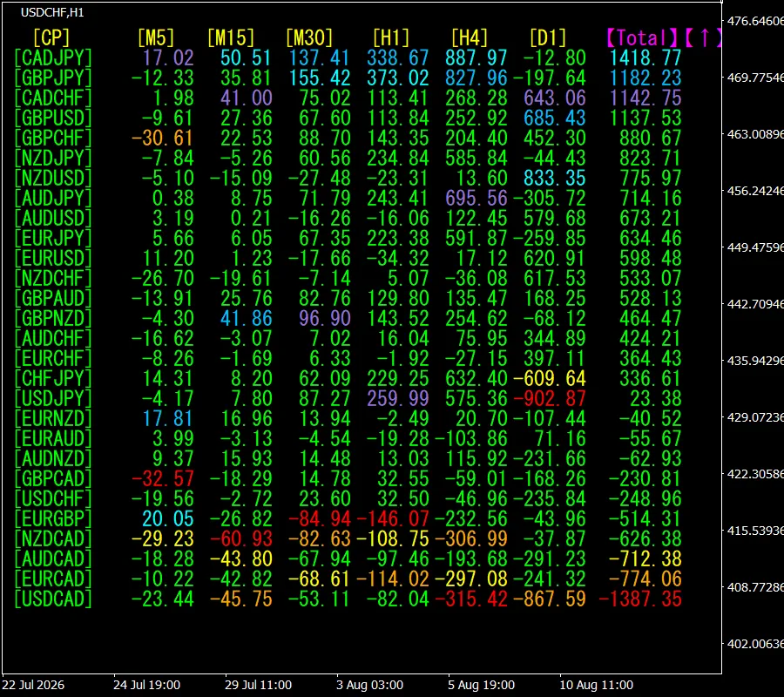The image size is (784, 697).
Task: Select the [H1] column header
Action: (391, 38)
